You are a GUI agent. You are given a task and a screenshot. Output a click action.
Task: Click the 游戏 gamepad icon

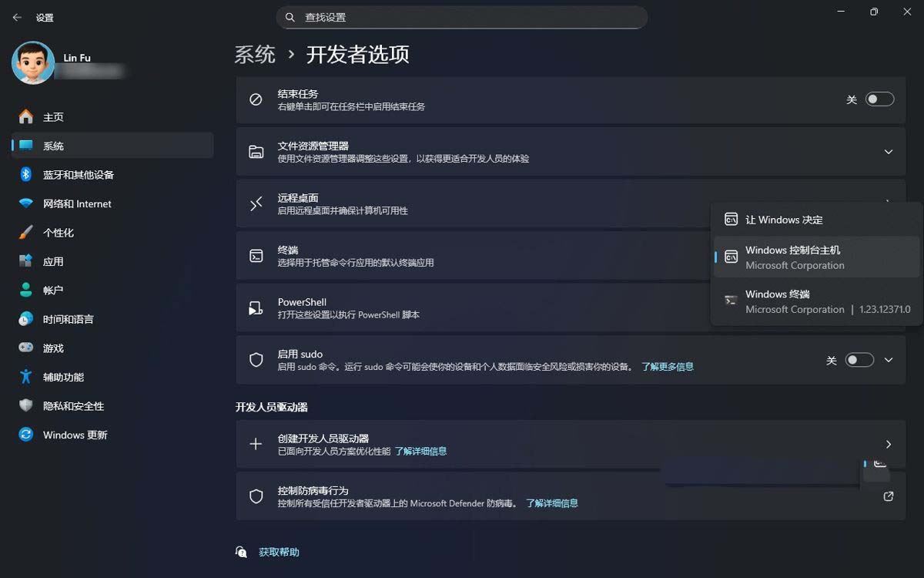tap(26, 348)
